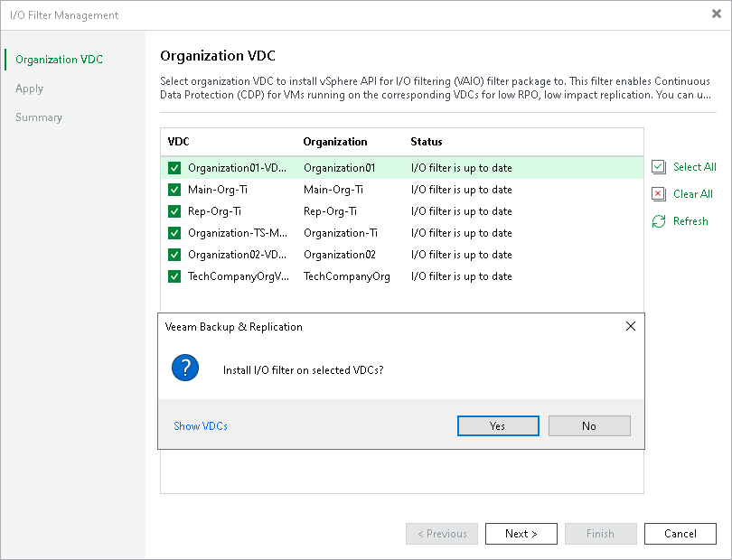The width and height of the screenshot is (732, 560).
Task: Toggle the TechCompanyOrgV... checkbox
Action: pos(174,276)
